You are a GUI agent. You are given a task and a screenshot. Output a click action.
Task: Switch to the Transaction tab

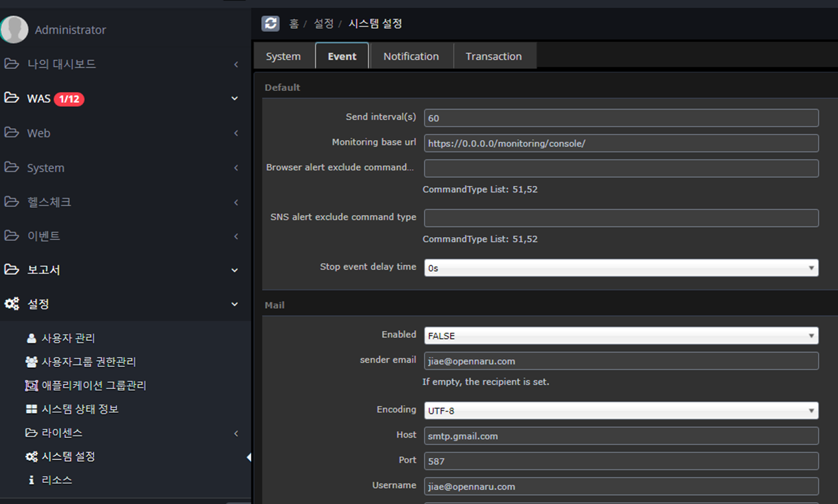[494, 56]
